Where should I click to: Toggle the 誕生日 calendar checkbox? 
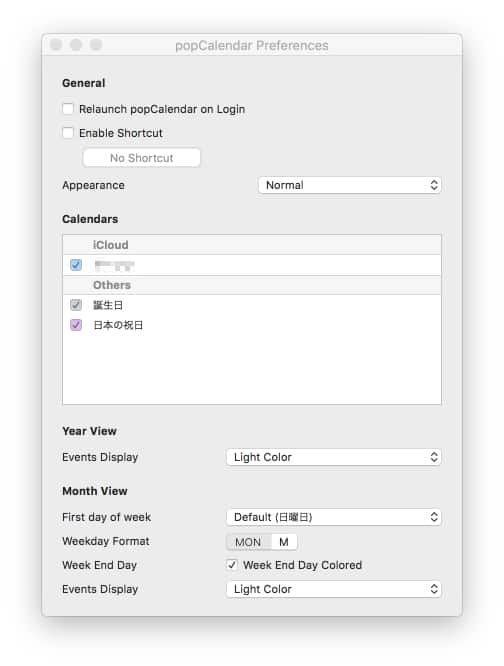pos(76,305)
